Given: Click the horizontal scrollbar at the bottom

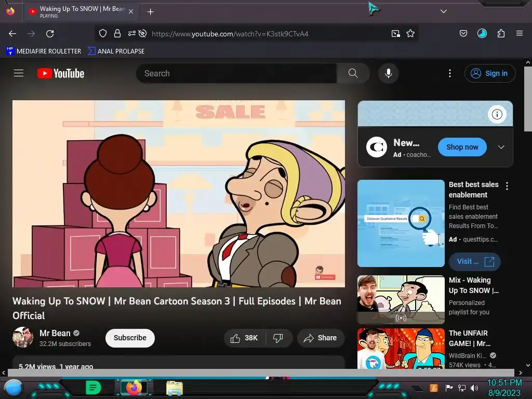Looking at the screenshot, I should (x=261, y=373).
